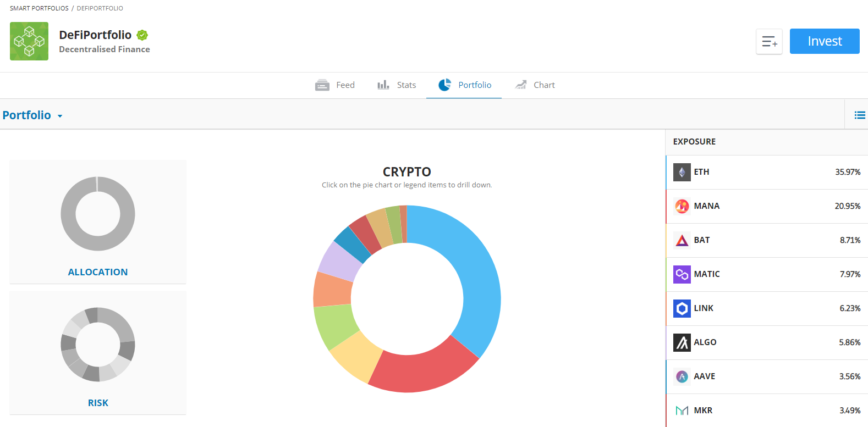This screenshot has width=868, height=427.
Task: Click the LINK 6.23% exposure value
Action: (x=850, y=308)
